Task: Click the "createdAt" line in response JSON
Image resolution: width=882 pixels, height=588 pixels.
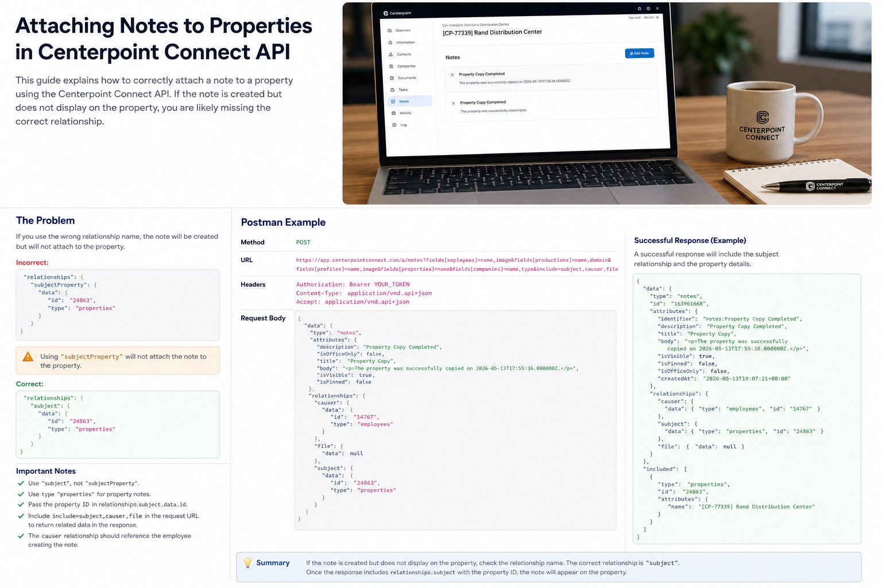Action: pos(724,379)
